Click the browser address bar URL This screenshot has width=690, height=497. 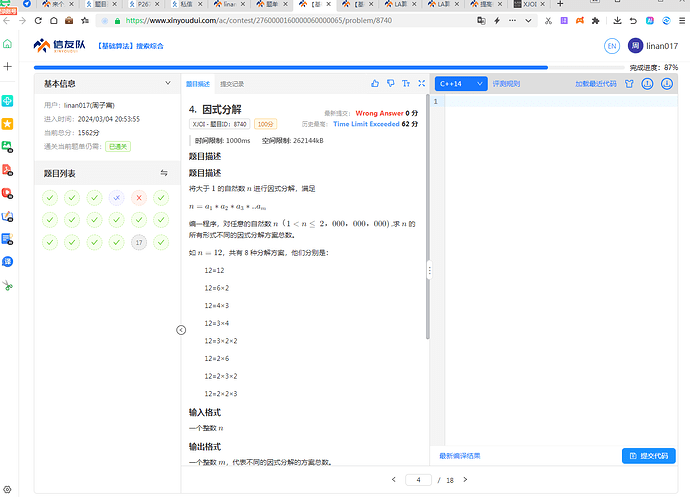coord(258,21)
